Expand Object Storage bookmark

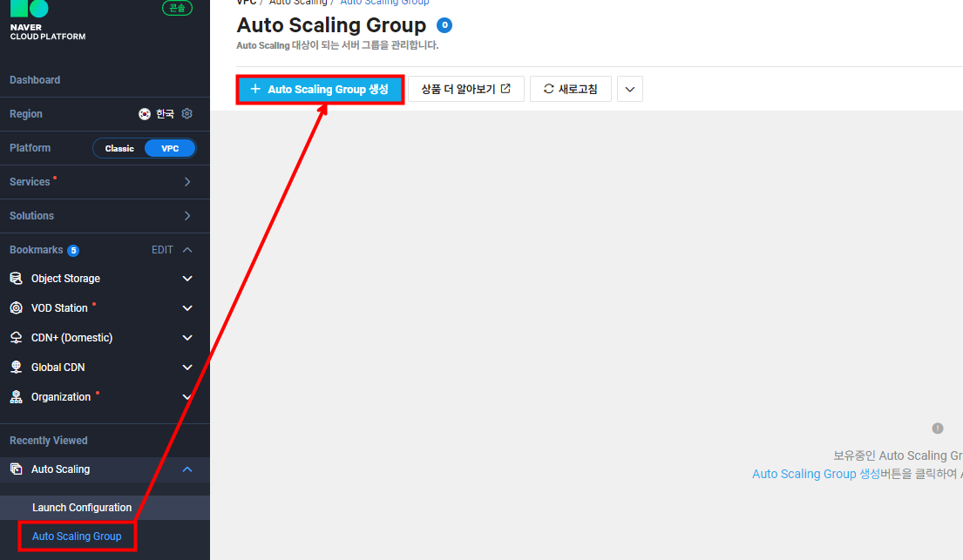pyautogui.click(x=187, y=278)
